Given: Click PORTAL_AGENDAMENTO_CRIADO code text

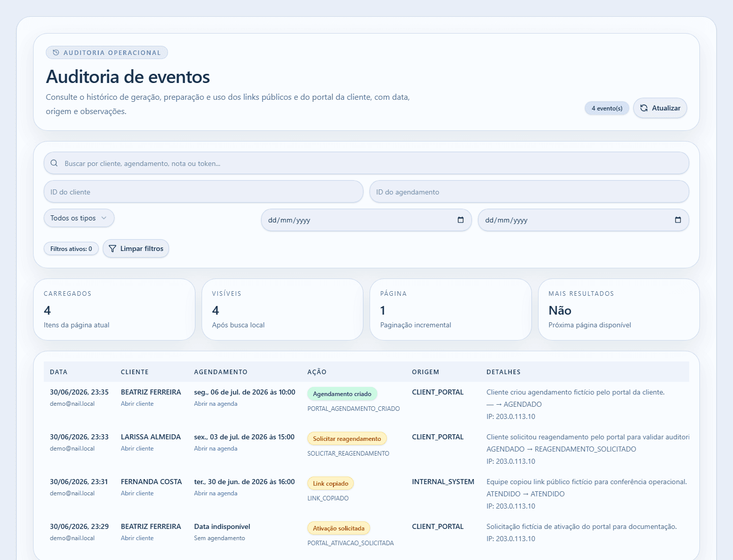Looking at the screenshot, I should coord(354,409).
